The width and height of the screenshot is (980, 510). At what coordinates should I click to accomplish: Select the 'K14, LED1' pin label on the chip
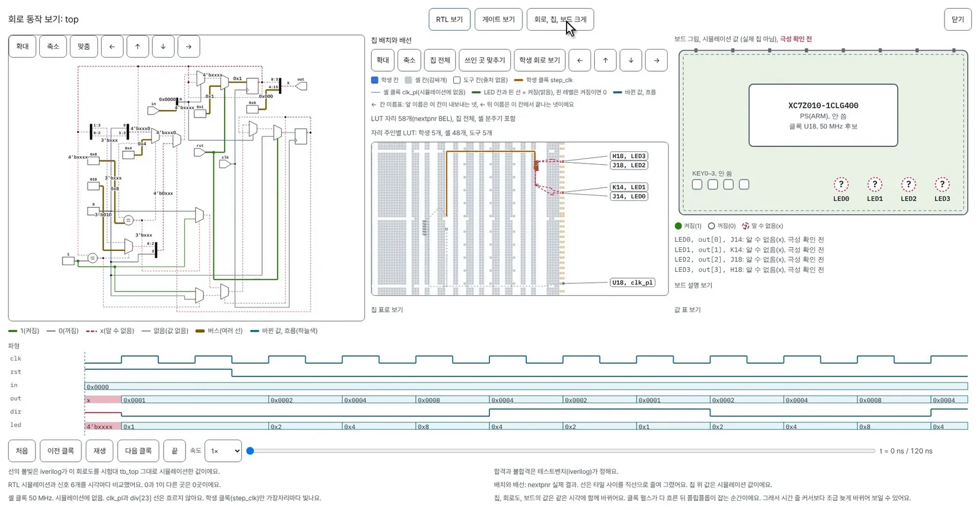tap(629, 187)
